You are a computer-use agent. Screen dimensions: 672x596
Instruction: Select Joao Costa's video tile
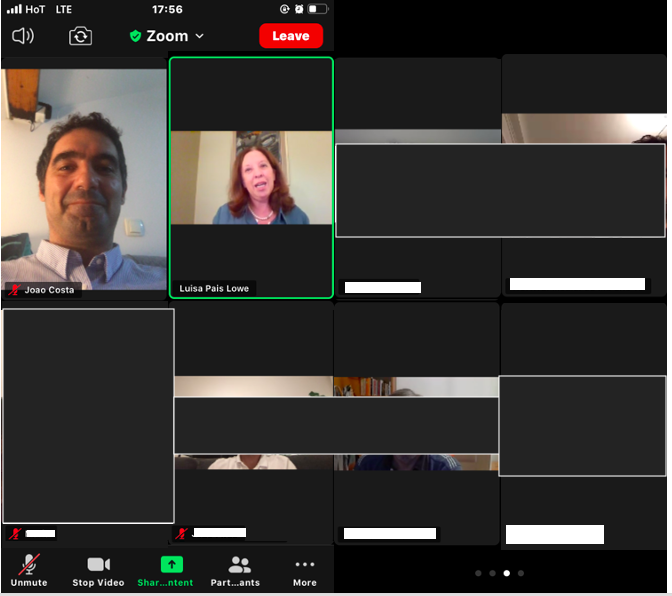pyautogui.click(x=84, y=179)
